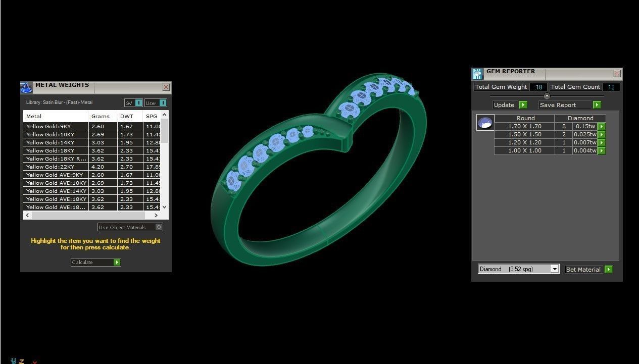Click the 0.025tw weight cell

585,134
